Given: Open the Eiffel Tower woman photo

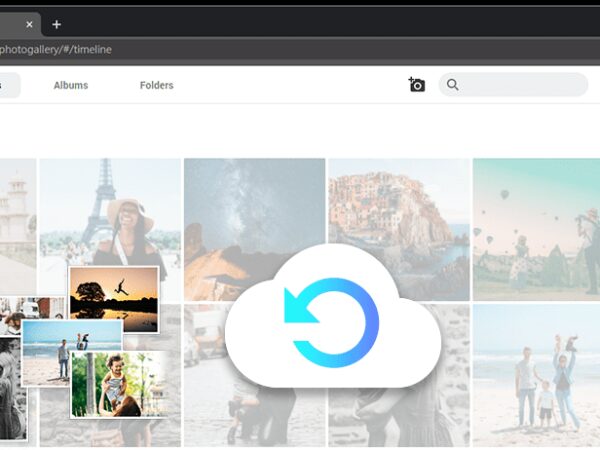Looking at the screenshot, I should [x=110, y=212].
